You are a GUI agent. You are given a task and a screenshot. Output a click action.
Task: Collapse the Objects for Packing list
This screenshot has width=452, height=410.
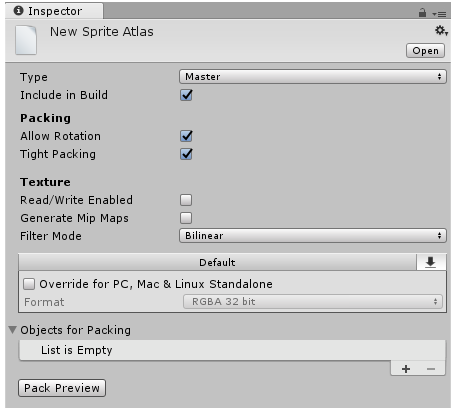tap(13, 330)
